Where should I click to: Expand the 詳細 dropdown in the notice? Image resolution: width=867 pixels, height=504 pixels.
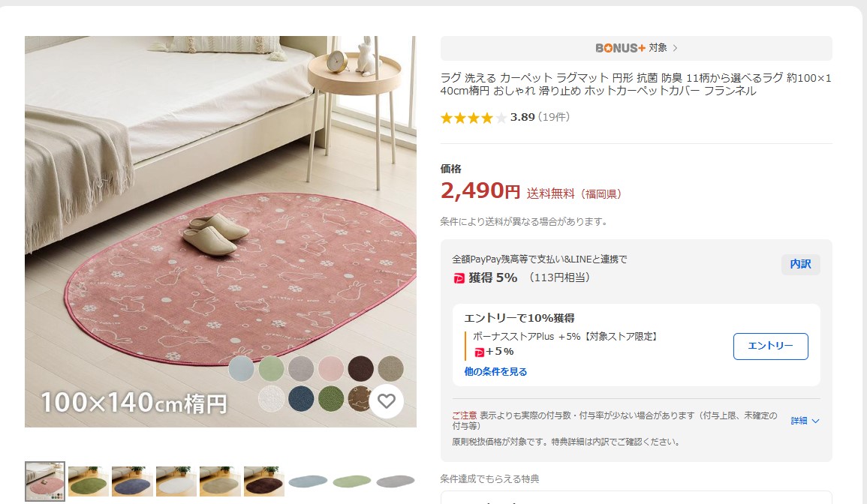pos(805,421)
